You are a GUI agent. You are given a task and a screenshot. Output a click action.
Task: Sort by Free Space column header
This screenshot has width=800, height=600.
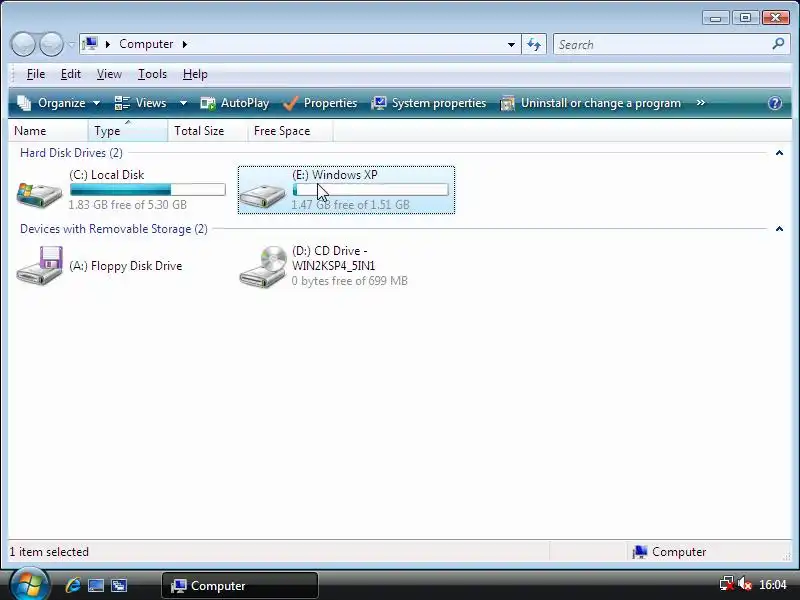pyautogui.click(x=290, y=131)
